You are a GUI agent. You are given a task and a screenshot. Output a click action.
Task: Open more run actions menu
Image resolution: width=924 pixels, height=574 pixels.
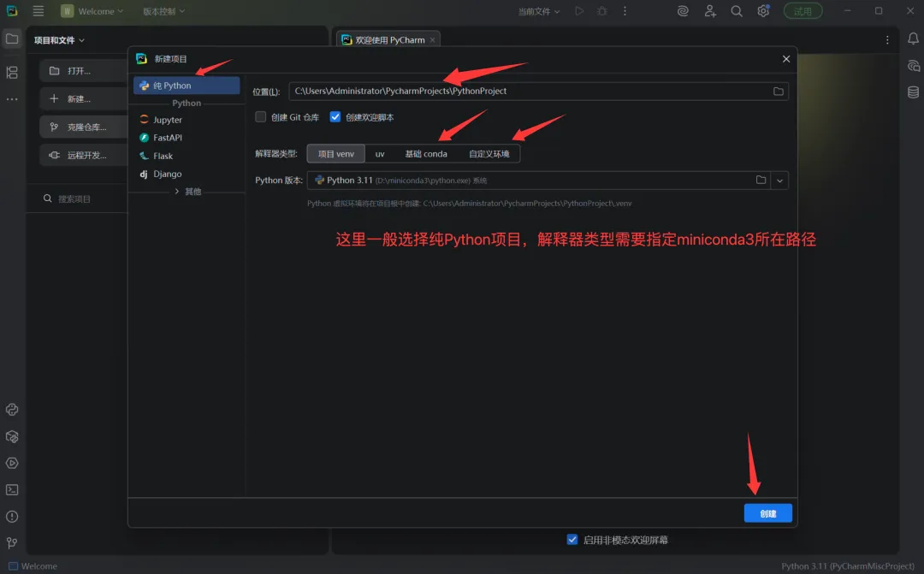[625, 11]
